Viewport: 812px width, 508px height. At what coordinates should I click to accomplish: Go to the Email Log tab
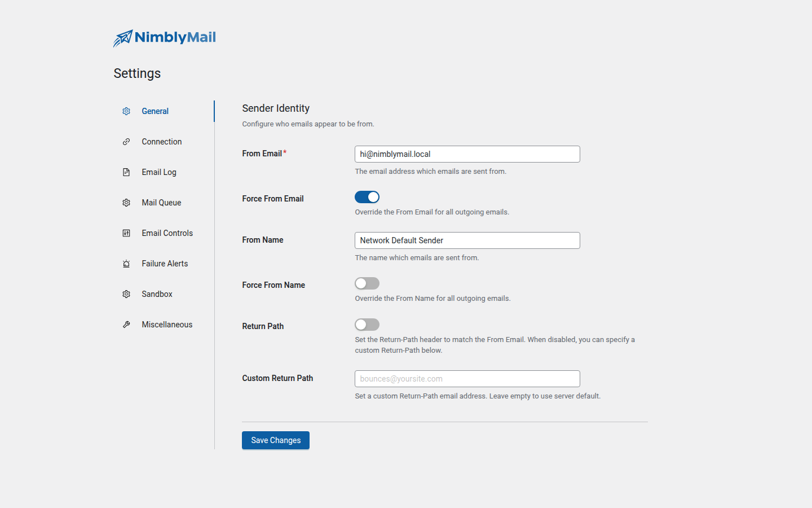pos(164,172)
